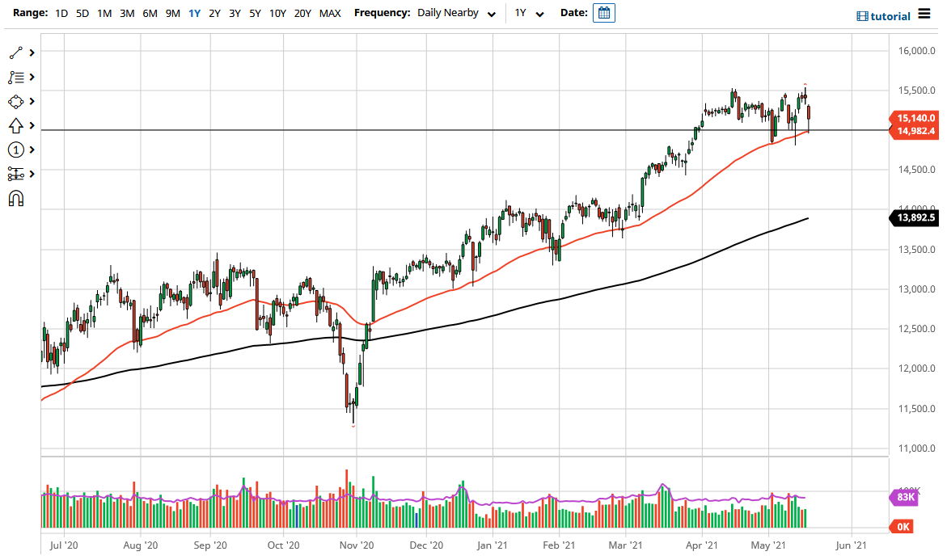947x560 pixels.
Task: Toggle the 1Y range highlight
Action: click(193, 13)
